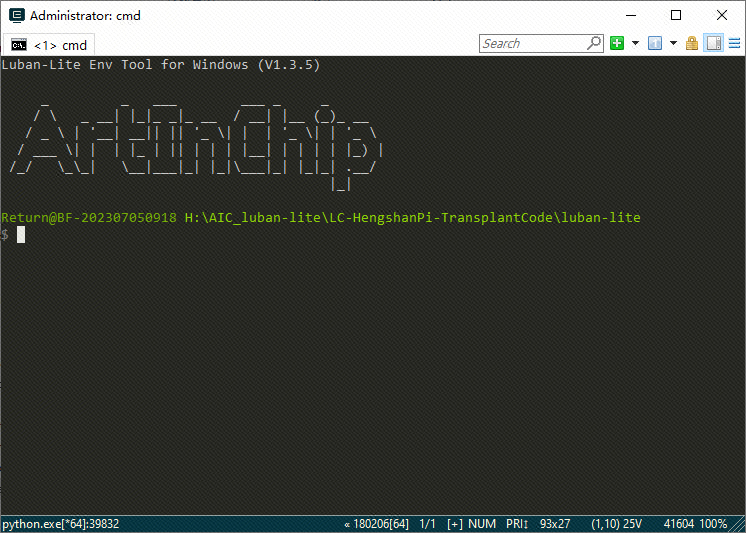Minimize the Administrator: cmd window

pos(631,15)
